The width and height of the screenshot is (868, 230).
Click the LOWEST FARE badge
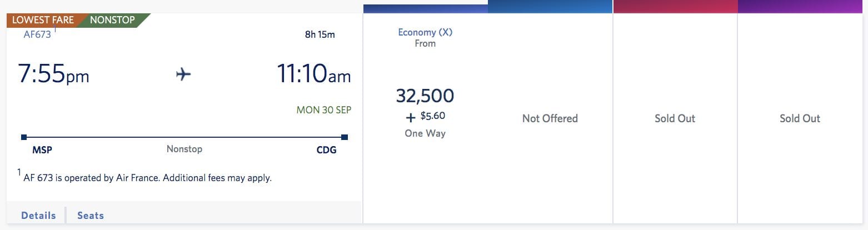[43, 20]
